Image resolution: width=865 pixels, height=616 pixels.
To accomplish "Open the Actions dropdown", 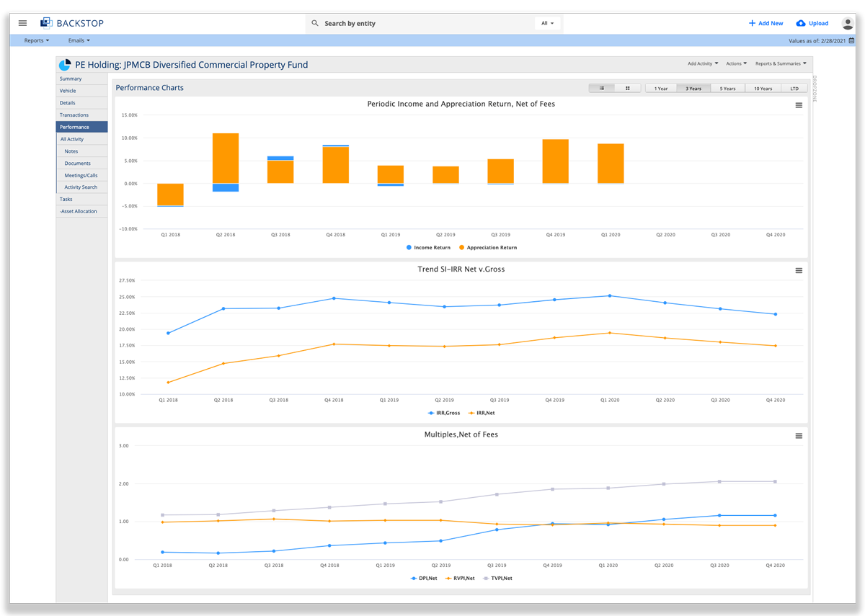I will [x=736, y=63].
